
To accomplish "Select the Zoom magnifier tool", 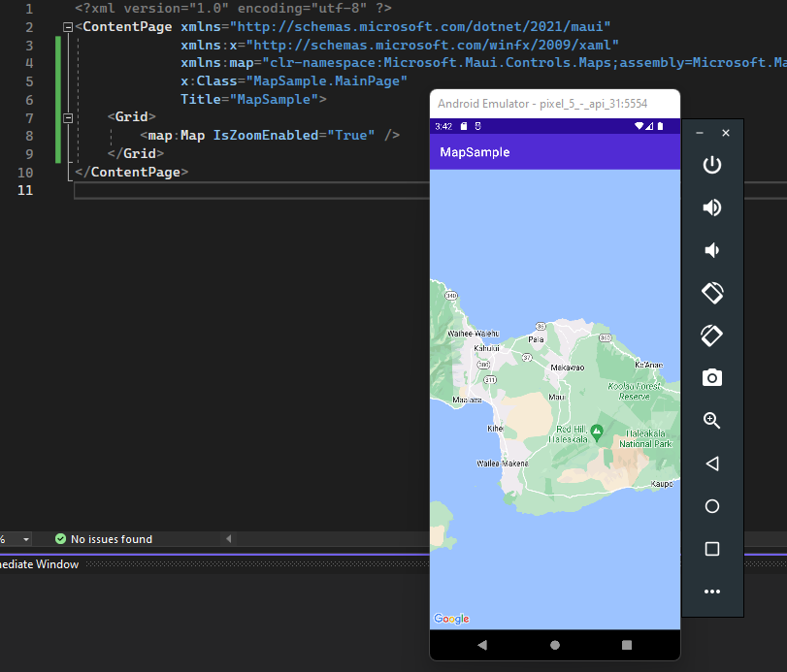I will (711, 420).
